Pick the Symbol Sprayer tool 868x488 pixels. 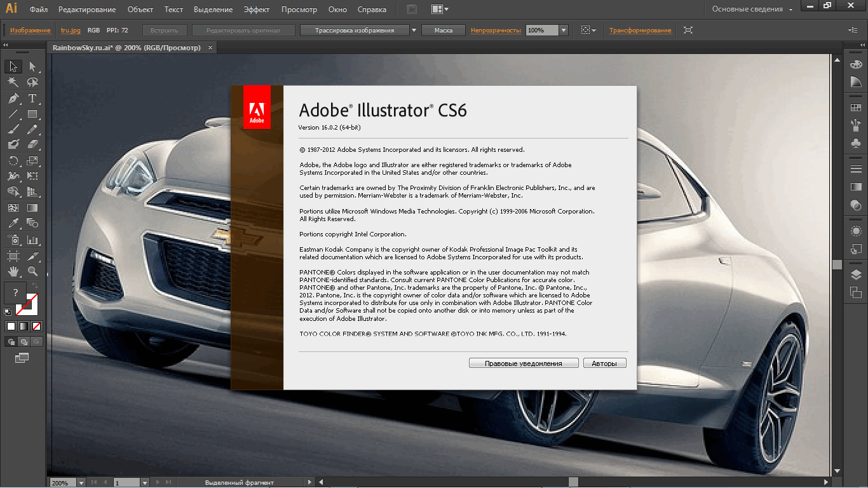(13, 240)
